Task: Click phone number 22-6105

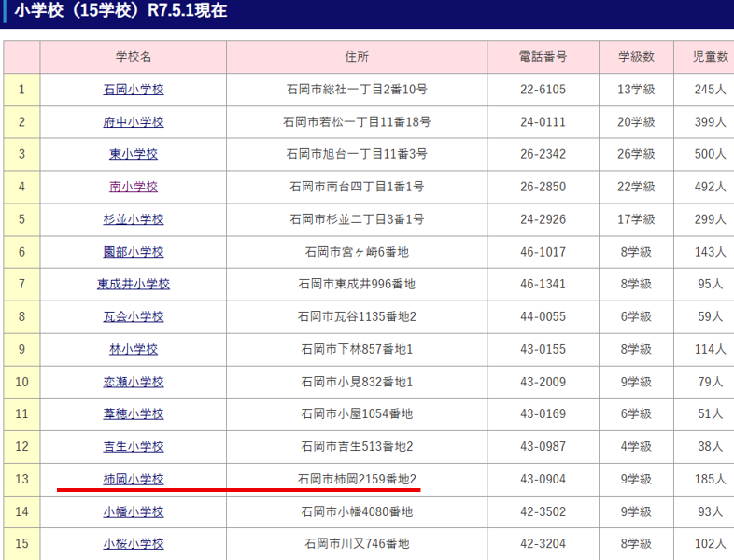Action: click(543, 90)
